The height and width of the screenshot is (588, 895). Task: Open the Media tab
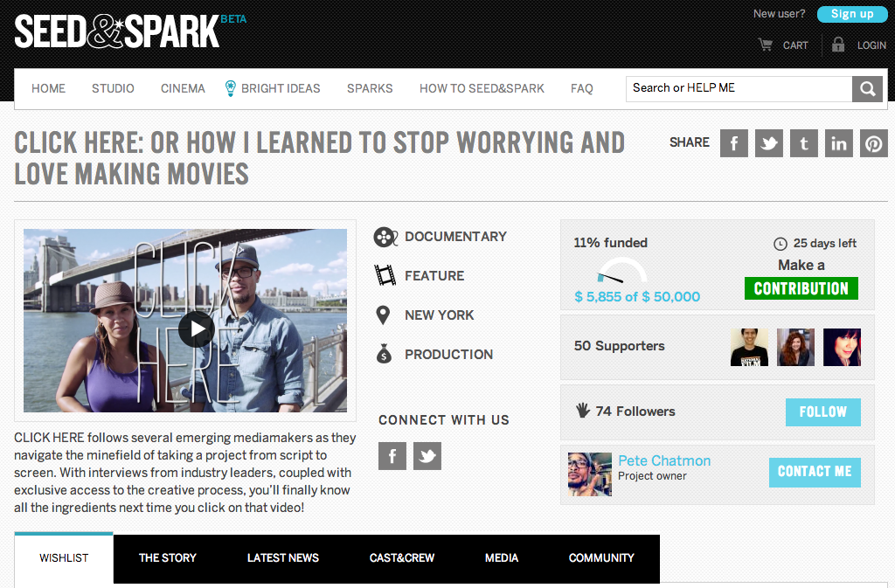502,558
